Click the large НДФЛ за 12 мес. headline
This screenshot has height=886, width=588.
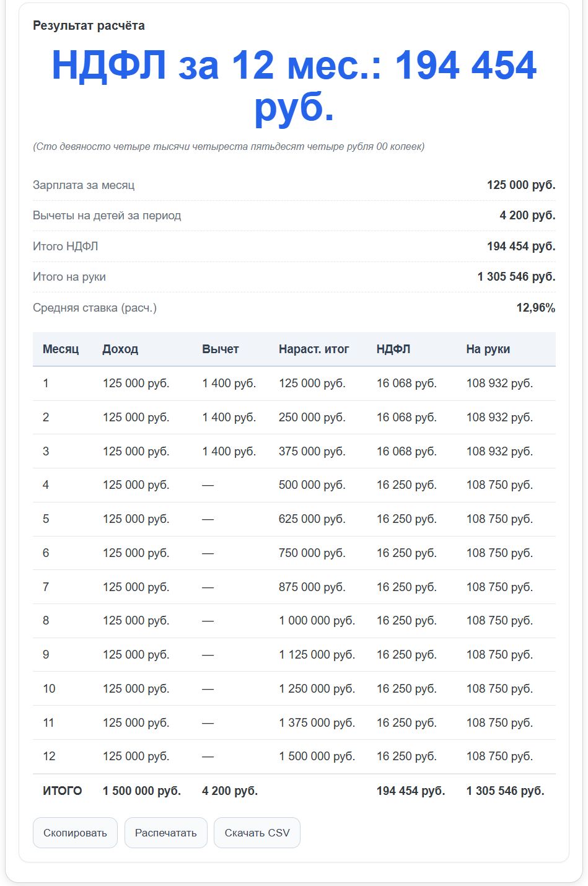pos(294,86)
